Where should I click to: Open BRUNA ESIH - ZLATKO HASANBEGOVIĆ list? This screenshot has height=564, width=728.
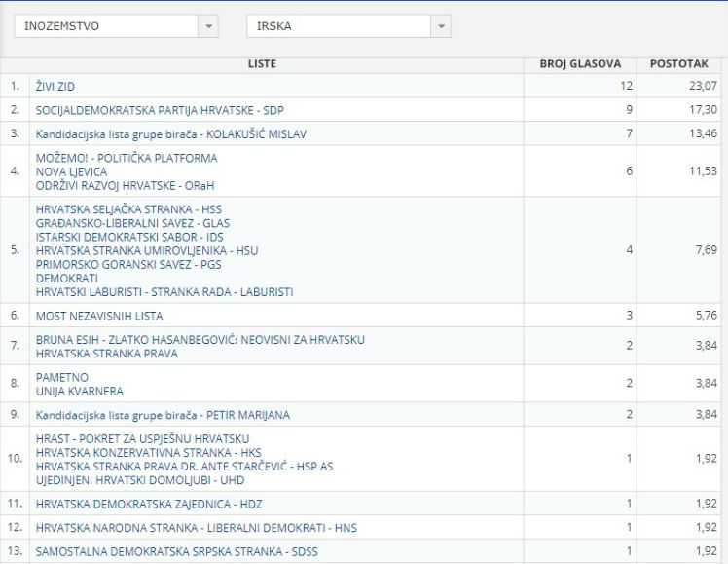[x=200, y=340]
